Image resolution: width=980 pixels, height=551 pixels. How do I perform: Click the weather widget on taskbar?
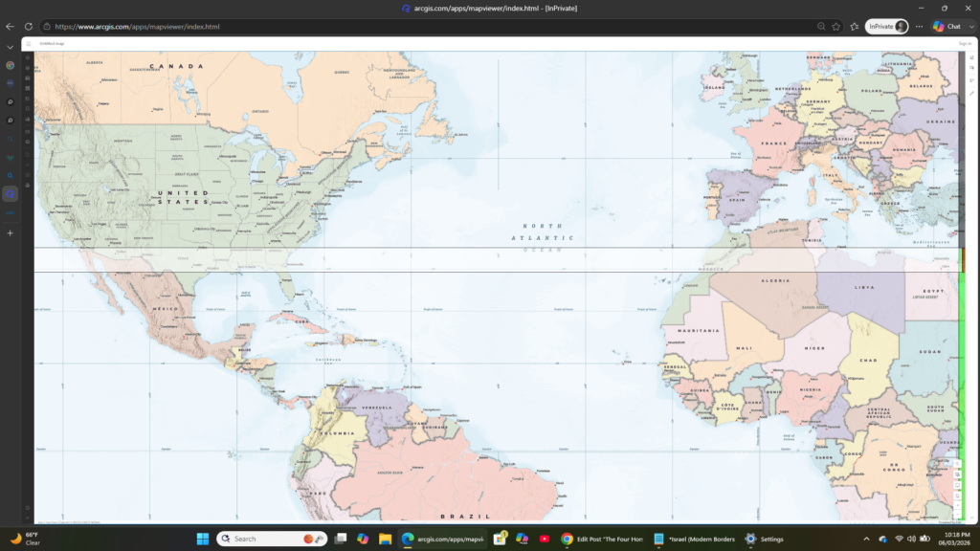coord(25,539)
